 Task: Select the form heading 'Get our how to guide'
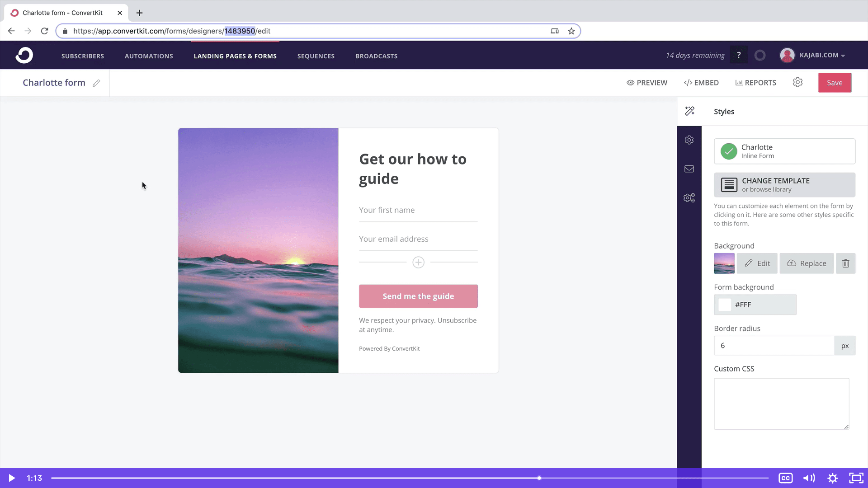(x=413, y=169)
